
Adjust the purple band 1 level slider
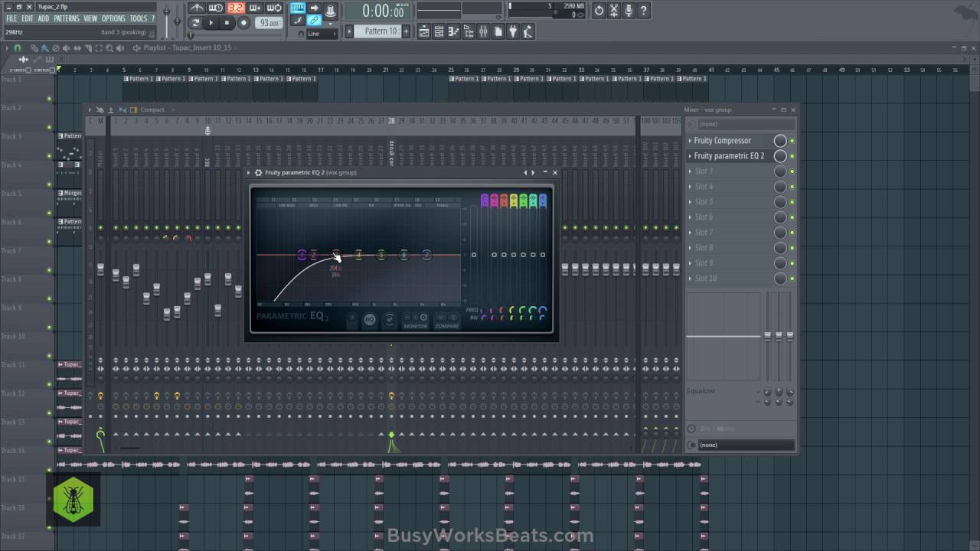(485, 254)
